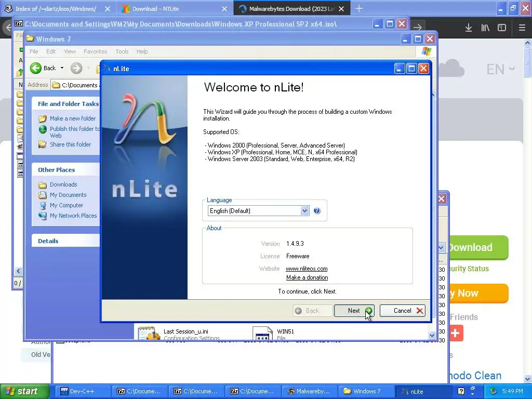Click the address bar in Windows 7 explorer
532x399 pixels.
[x=75, y=85]
